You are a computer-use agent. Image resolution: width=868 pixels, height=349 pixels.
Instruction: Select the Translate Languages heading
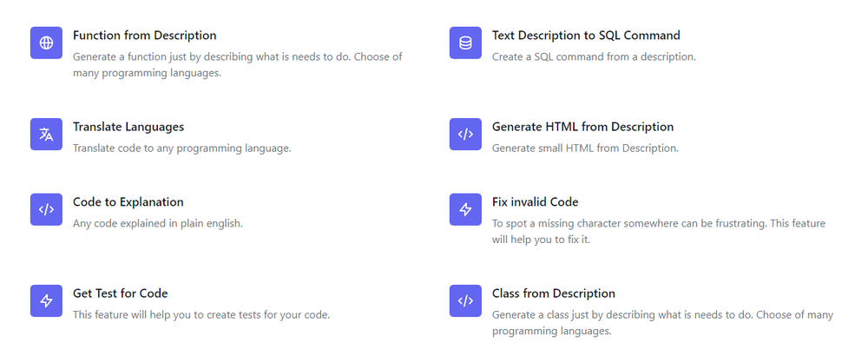pos(128,127)
